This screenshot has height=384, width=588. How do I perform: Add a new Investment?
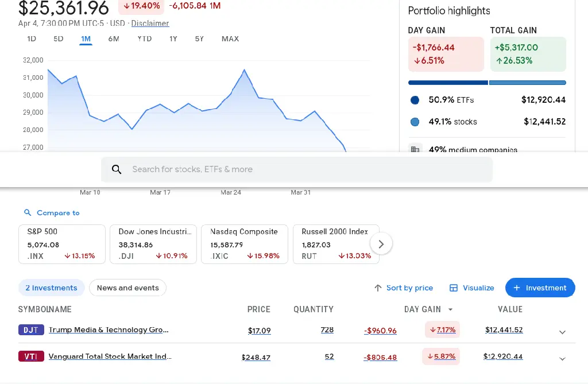pos(540,288)
